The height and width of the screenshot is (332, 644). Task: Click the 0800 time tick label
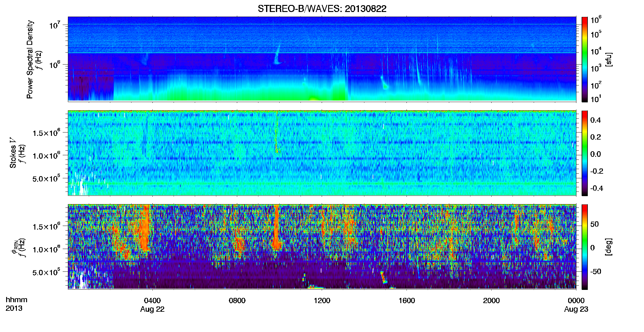pyautogui.click(x=237, y=300)
